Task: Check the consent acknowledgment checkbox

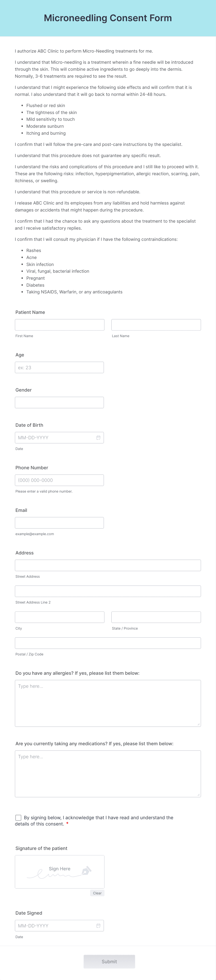Action: [18, 818]
